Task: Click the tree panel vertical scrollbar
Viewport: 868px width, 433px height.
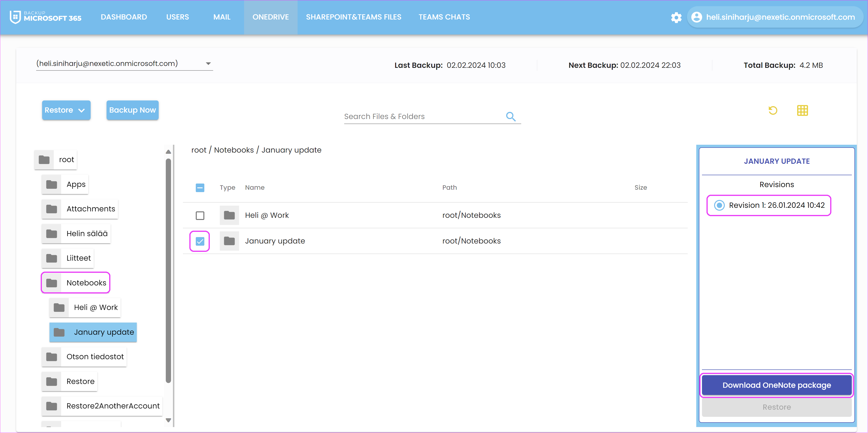Action: 168,271
